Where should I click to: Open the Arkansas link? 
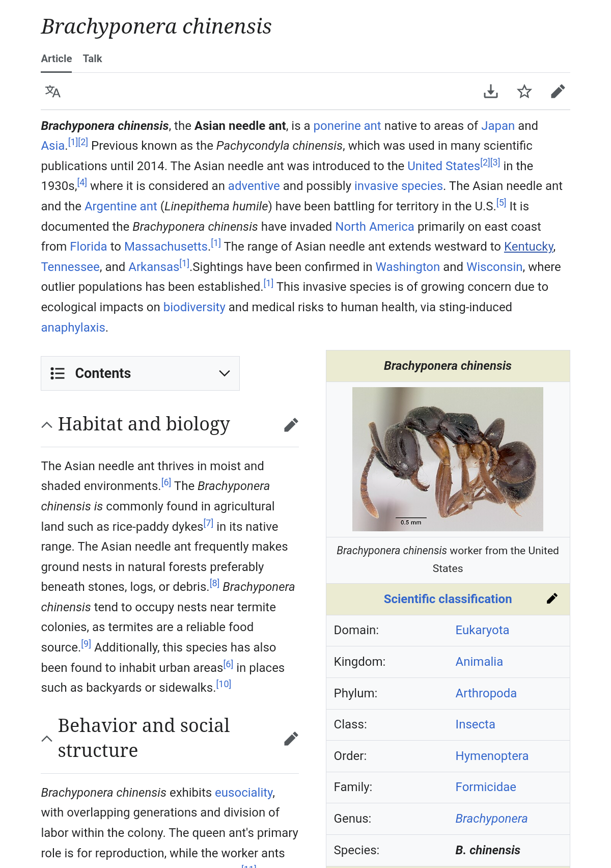coord(154,267)
